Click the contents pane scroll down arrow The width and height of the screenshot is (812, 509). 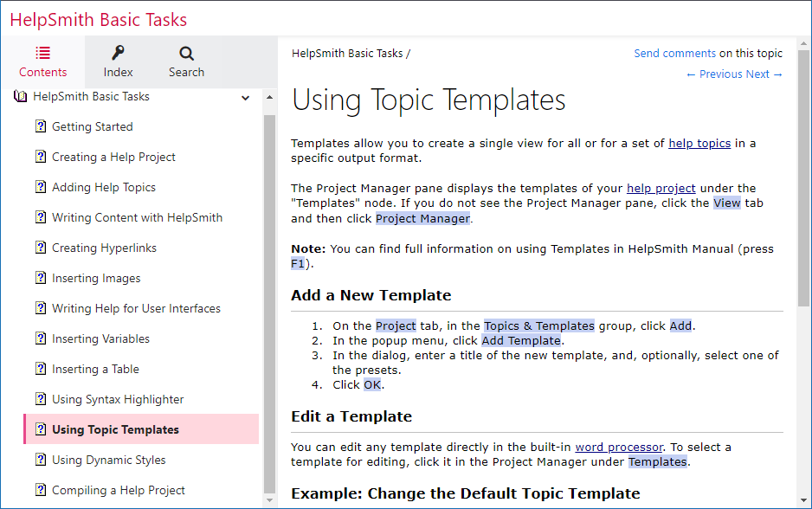pyautogui.click(x=269, y=500)
